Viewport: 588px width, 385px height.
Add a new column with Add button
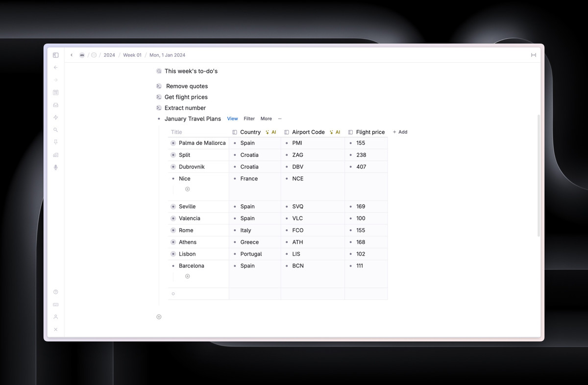pos(400,132)
